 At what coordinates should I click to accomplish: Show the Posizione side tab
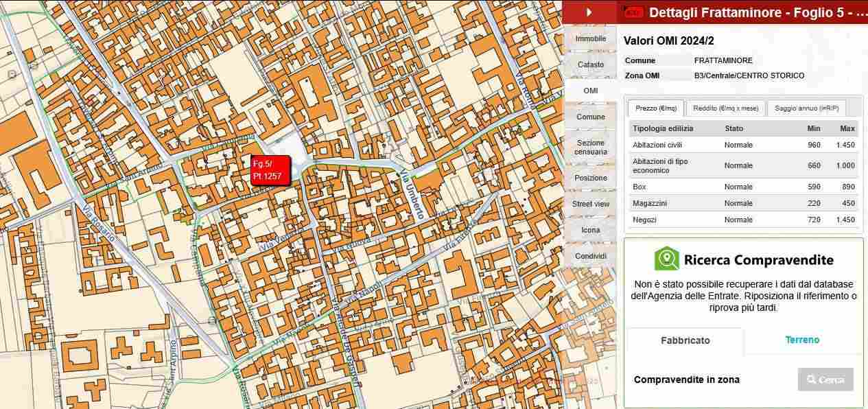point(590,178)
